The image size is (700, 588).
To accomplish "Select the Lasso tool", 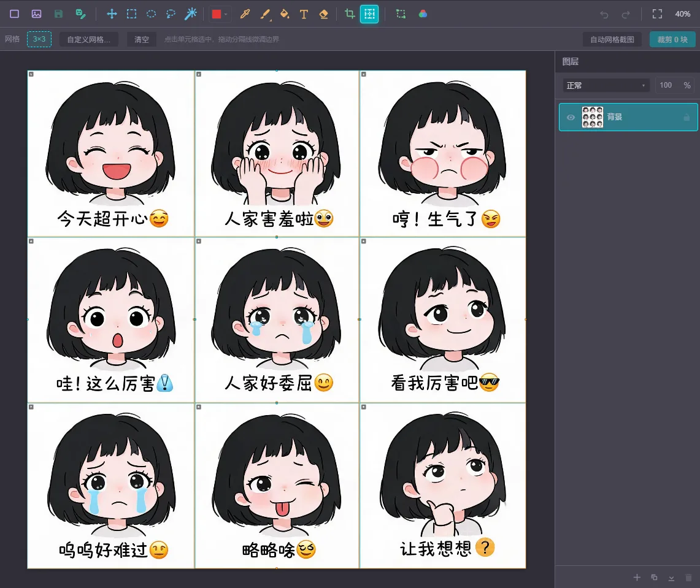I will tap(171, 14).
